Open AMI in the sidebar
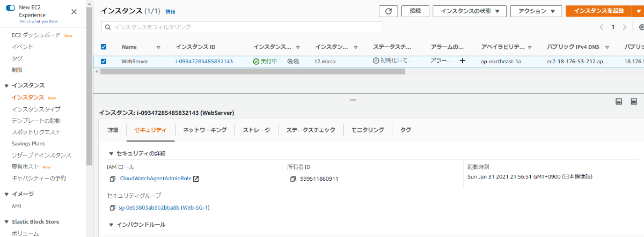This screenshot has width=644, height=237. click(17, 206)
